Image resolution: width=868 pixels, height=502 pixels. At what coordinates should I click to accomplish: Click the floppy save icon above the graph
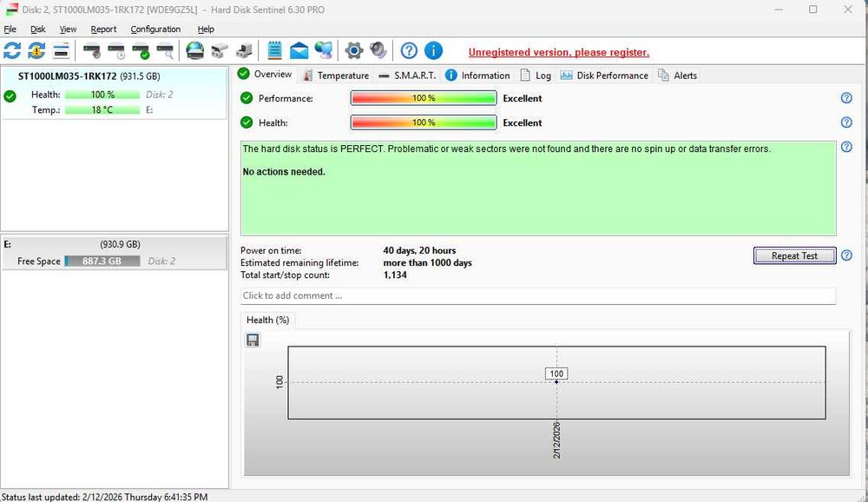point(253,340)
